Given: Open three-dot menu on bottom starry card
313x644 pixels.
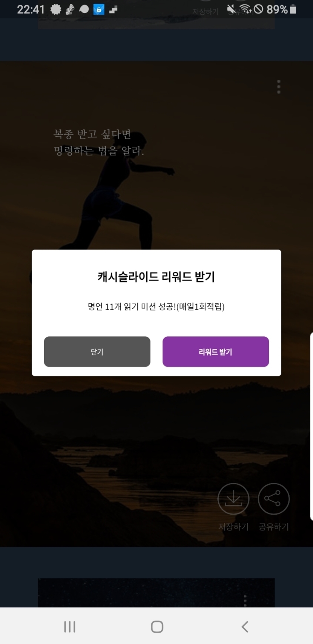Looking at the screenshot, I should coord(245,600).
